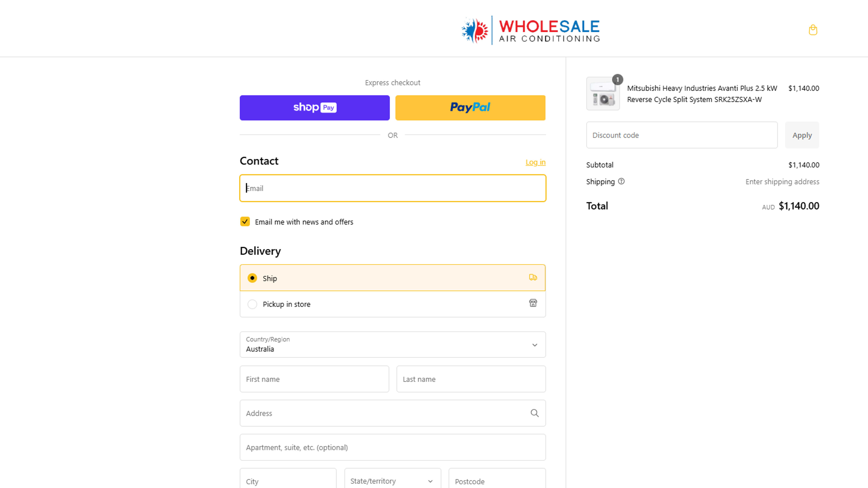Click the Mitsubishi split system product thumbnail
The height and width of the screenshot is (488, 868).
603,94
